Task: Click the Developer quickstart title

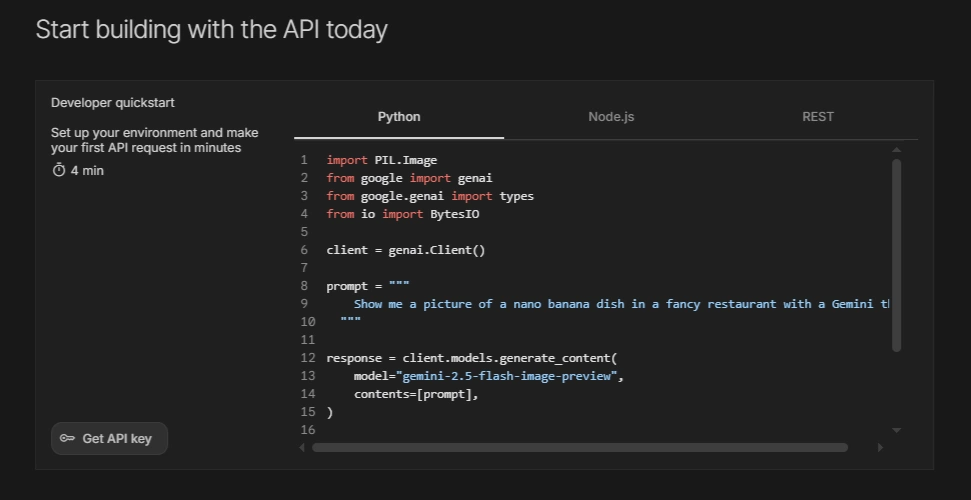Action: point(113,103)
